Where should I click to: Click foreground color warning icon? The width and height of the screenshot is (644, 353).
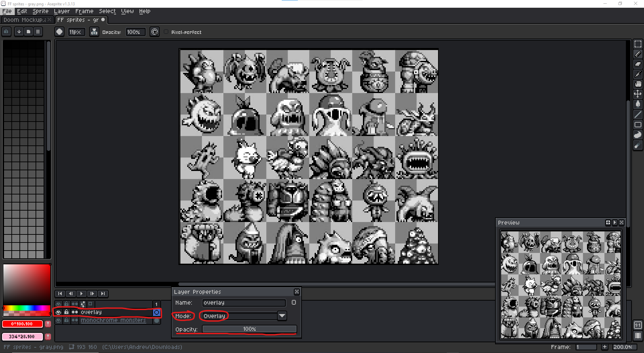coord(48,324)
